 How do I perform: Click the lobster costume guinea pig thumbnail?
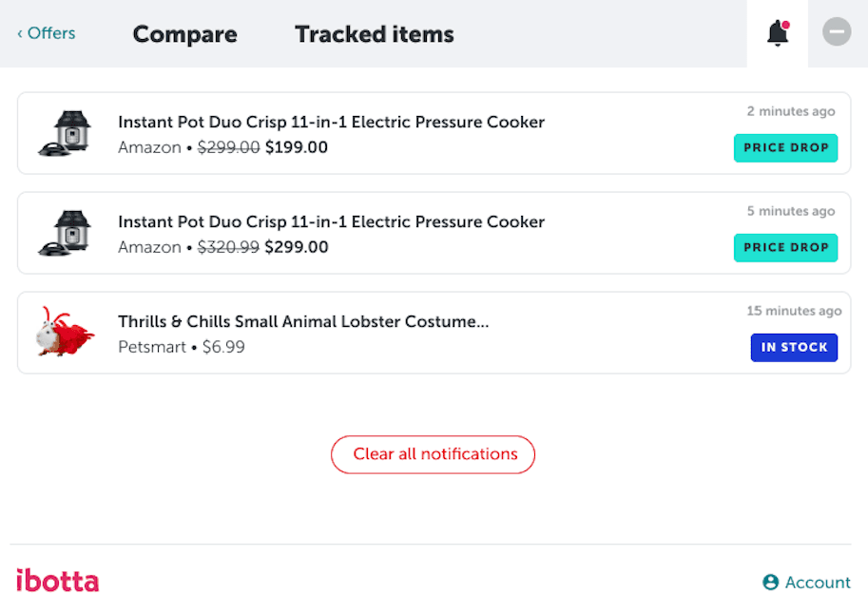pyautogui.click(x=64, y=333)
